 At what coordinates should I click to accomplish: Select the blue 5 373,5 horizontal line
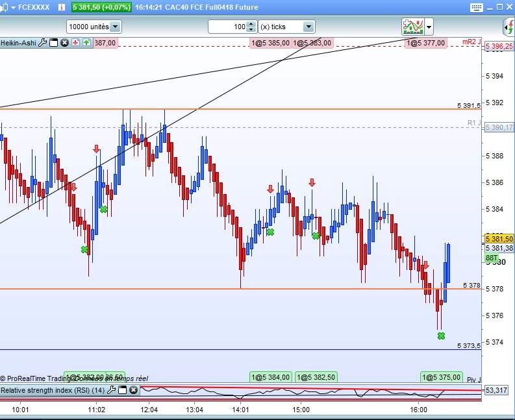tap(240, 349)
